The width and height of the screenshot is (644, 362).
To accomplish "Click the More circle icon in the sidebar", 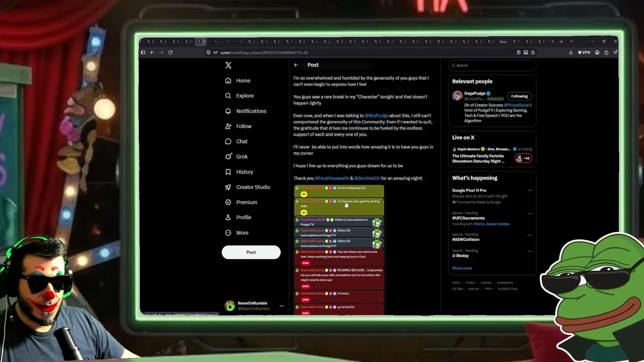I will [228, 233].
